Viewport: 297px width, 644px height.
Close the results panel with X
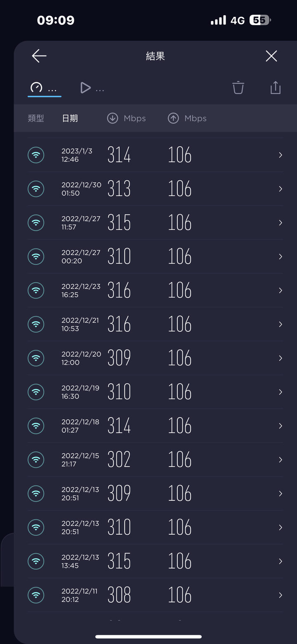271,56
